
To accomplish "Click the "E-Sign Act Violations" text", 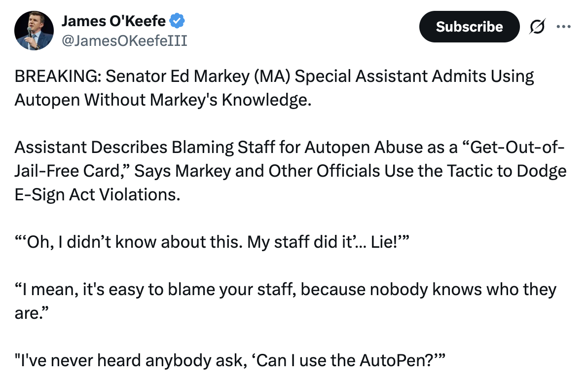I will [96, 193].
